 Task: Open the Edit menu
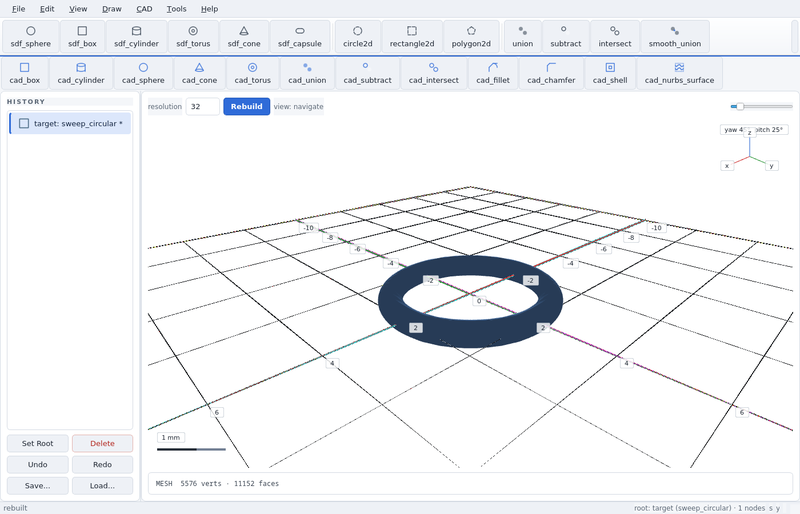coord(47,9)
